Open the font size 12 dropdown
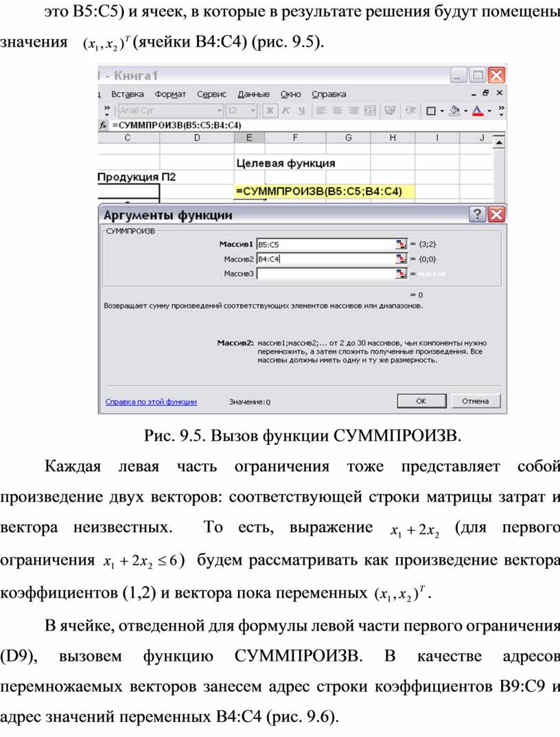 pyautogui.click(x=253, y=111)
